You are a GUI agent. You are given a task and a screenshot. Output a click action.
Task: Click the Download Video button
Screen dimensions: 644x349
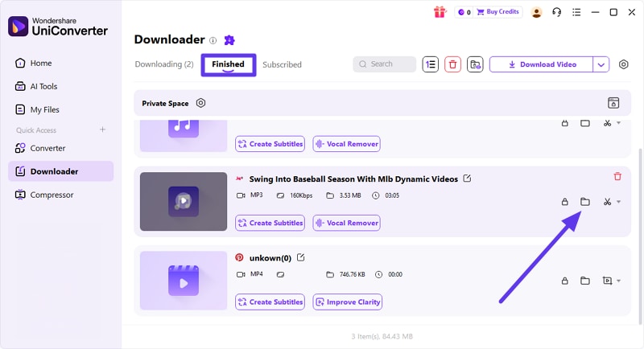pos(541,64)
